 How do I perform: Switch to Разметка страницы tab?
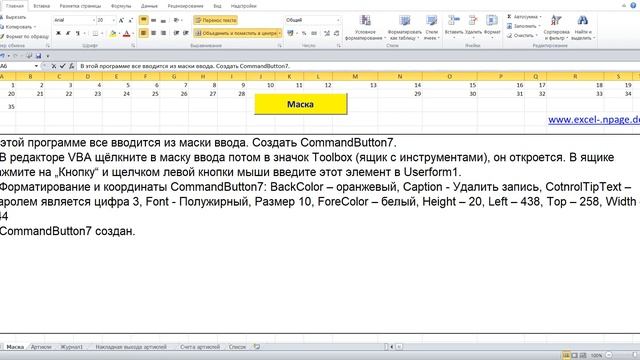tap(80, 6)
